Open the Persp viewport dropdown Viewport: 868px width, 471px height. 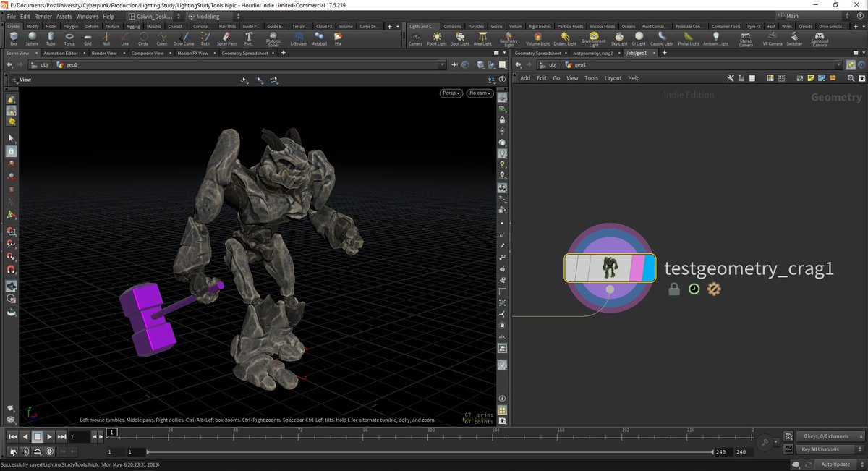pyautogui.click(x=451, y=93)
